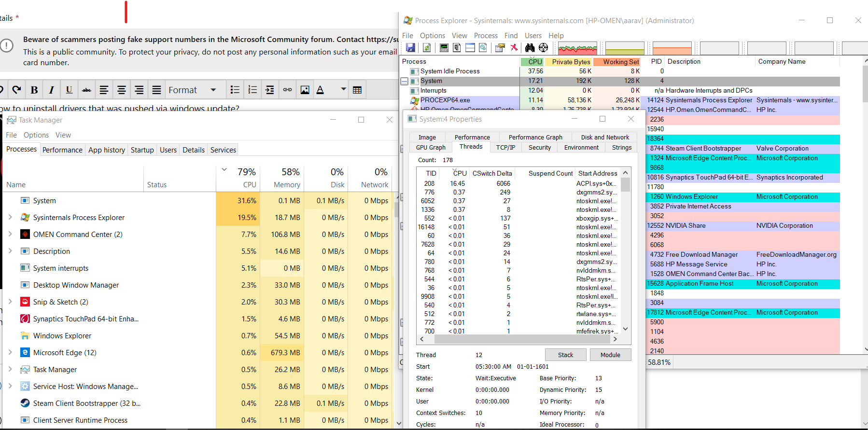Toggle Strikethrough formatting in forum editor
This screenshot has height=430, width=868.
pyautogui.click(x=86, y=90)
